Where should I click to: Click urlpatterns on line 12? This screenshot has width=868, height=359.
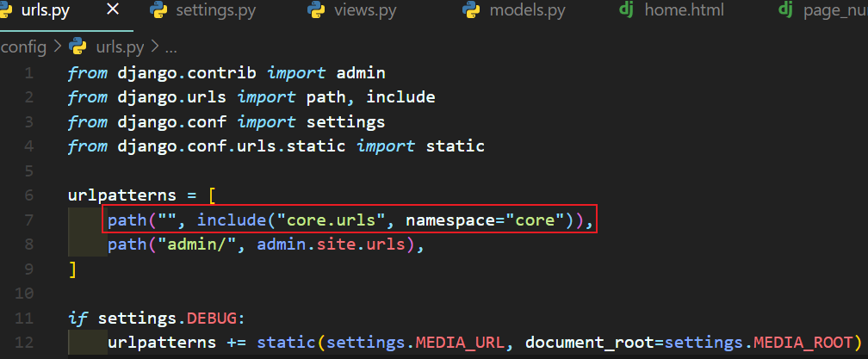point(162,343)
